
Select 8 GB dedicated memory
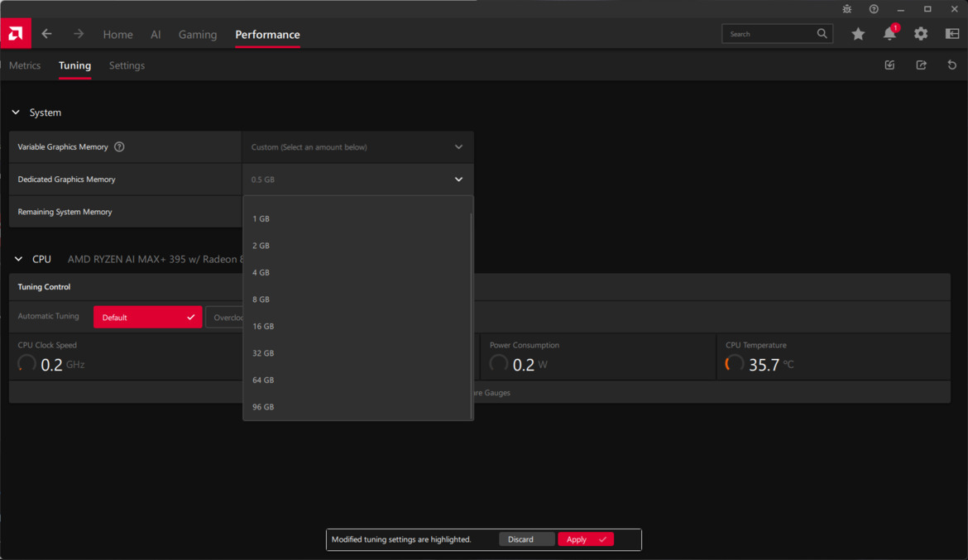357,299
